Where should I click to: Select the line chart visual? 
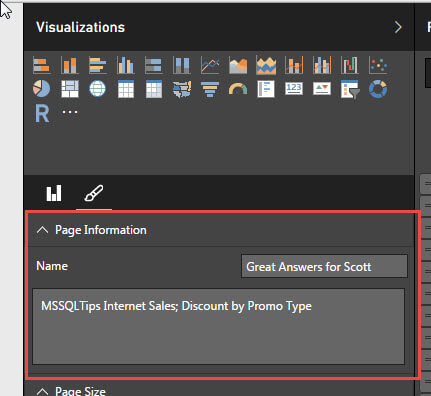click(210, 65)
